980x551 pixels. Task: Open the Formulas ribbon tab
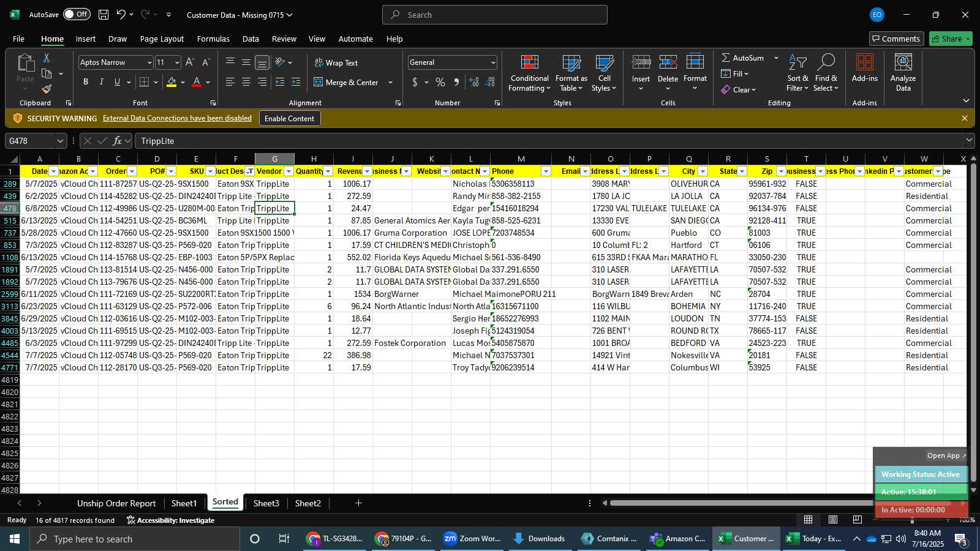213,39
